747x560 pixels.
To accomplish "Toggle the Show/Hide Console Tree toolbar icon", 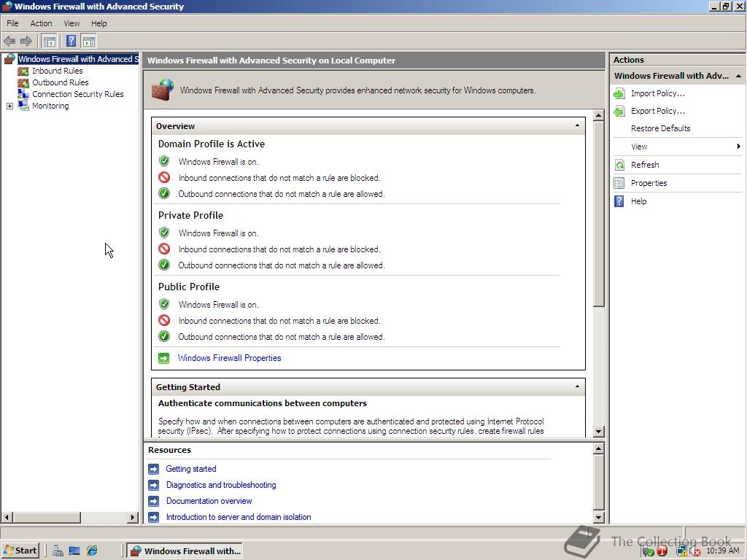I will [49, 42].
